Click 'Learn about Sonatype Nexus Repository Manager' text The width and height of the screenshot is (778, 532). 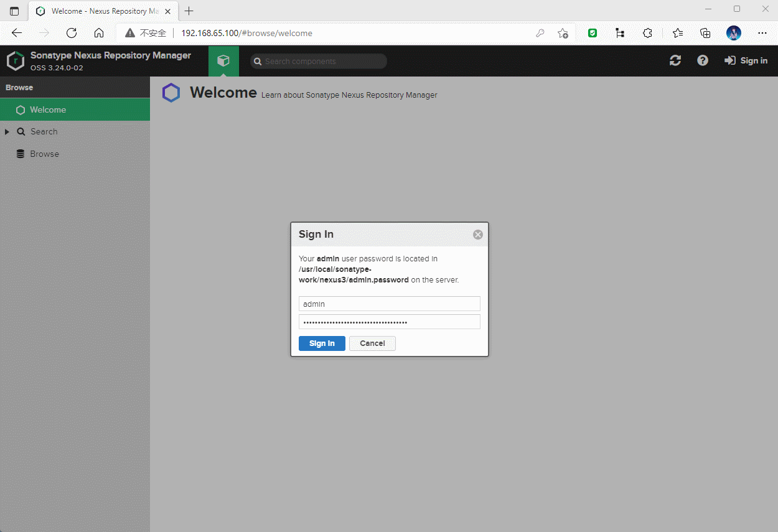pyautogui.click(x=349, y=95)
